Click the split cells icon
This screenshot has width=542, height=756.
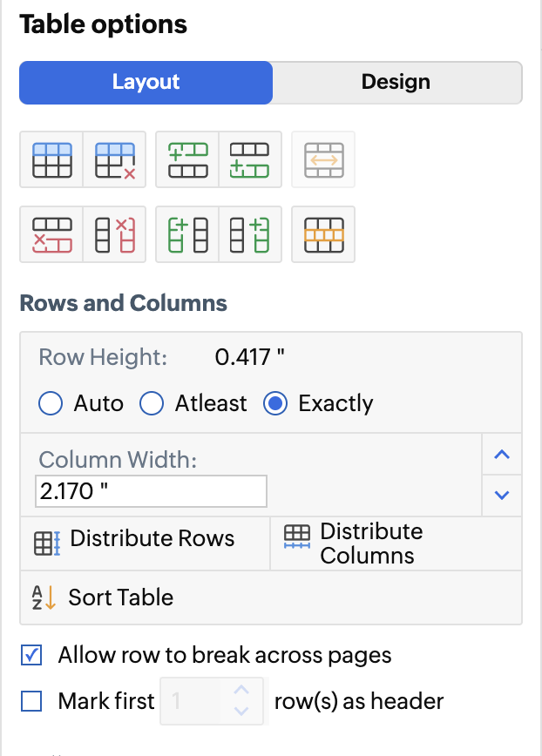323,234
